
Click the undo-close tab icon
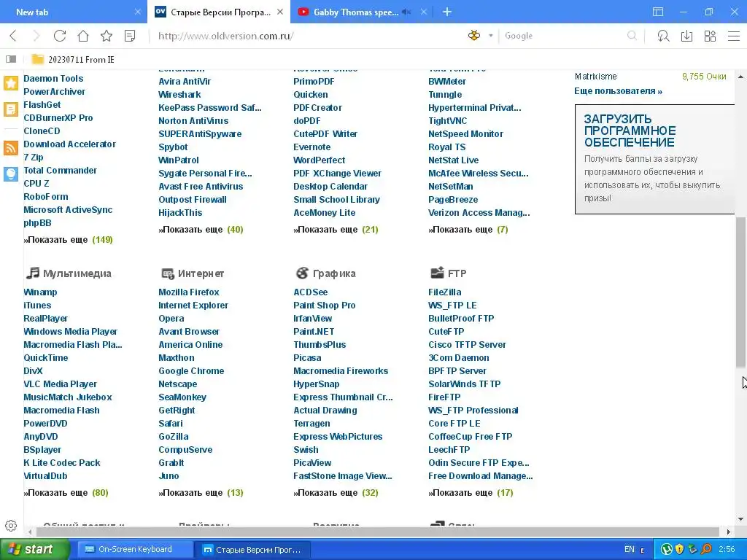(663, 36)
